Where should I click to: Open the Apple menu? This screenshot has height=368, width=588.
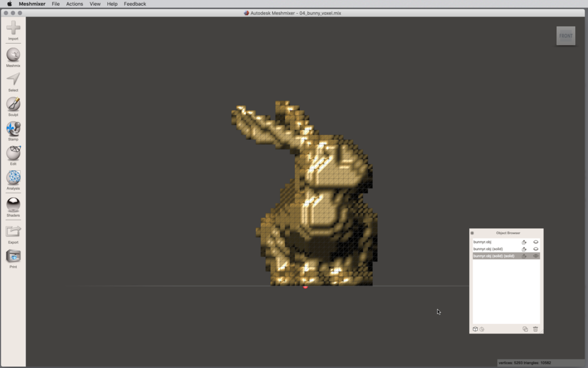[x=9, y=4]
